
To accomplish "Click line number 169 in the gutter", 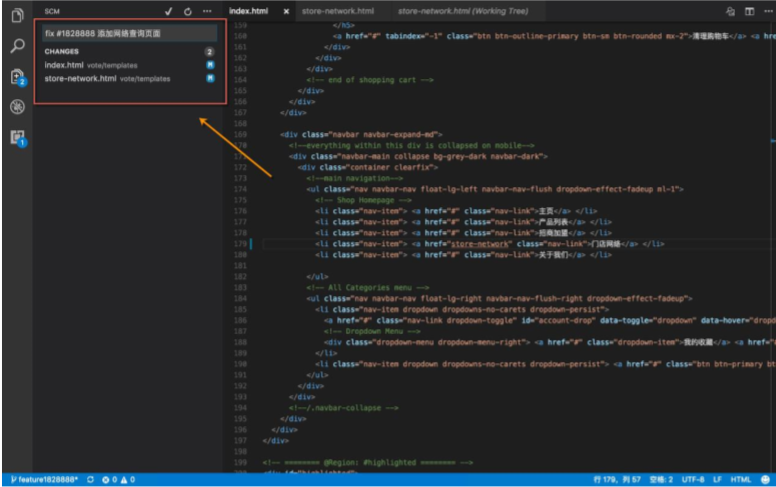I will [x=241, y=135].
